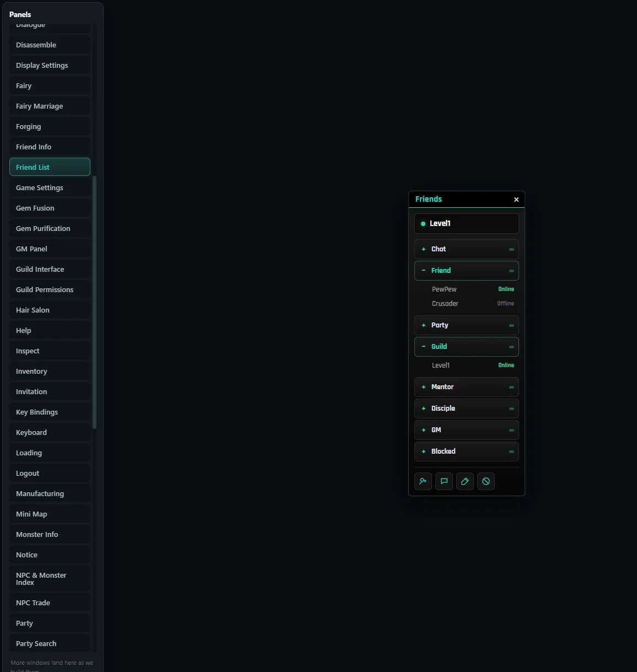Open the Display Settings panel
Image resolution: width=637 pixels, height=672 pixels.
tap(50, 65)
